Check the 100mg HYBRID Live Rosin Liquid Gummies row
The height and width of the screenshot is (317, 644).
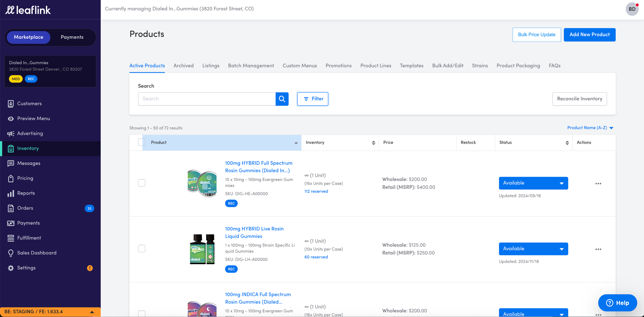[142, 249]
